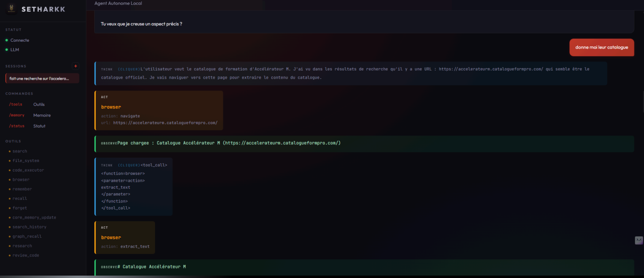Select the recall tool
This screenshot has width=644, height=278.
20,198
